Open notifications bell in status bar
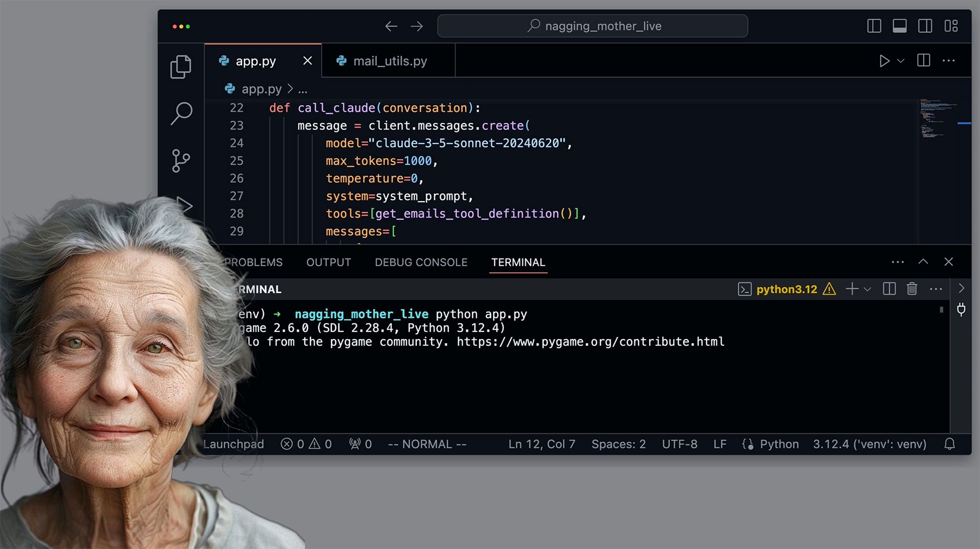The image size is (980, 549). [x=950, y=444]
